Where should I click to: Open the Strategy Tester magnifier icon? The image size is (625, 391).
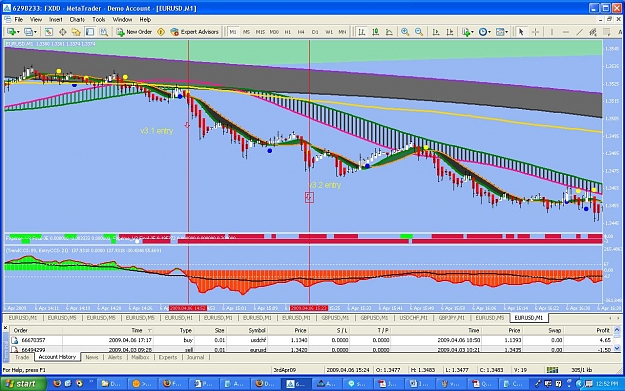tap(104, 32)
